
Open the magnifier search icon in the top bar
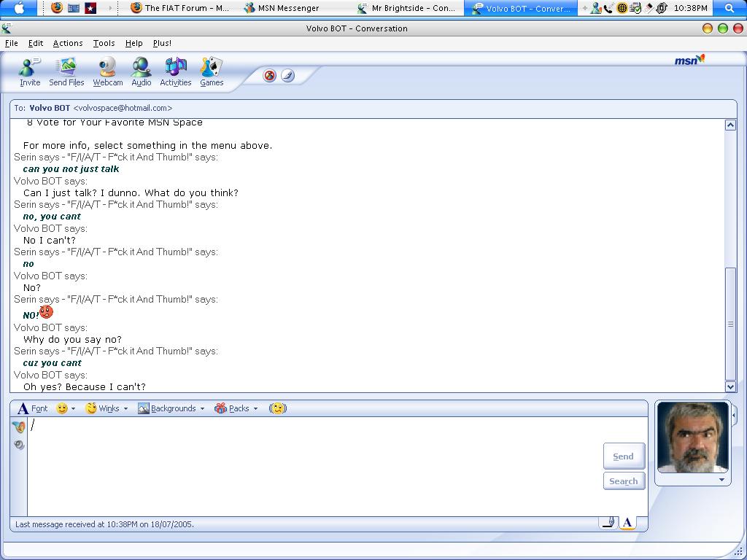729,7
